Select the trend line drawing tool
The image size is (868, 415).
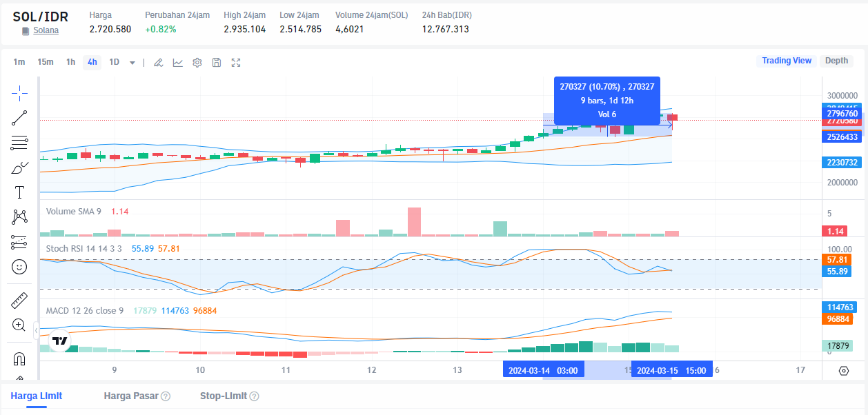19,118
